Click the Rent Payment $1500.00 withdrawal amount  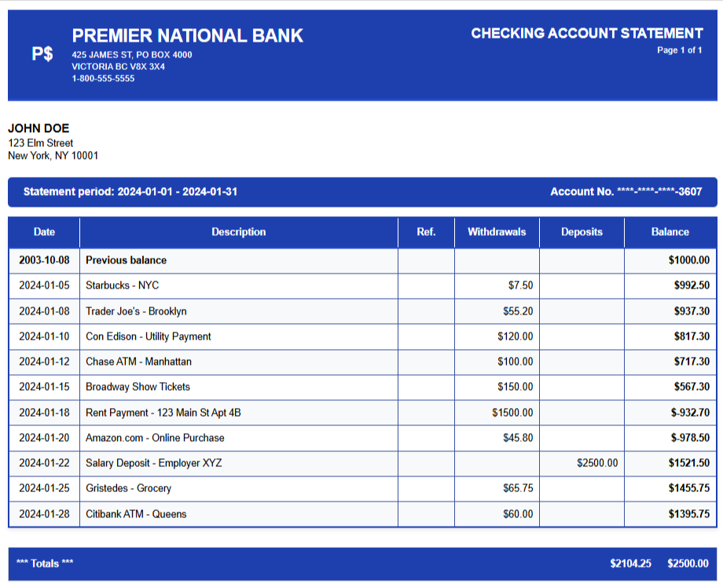[512, 413]
